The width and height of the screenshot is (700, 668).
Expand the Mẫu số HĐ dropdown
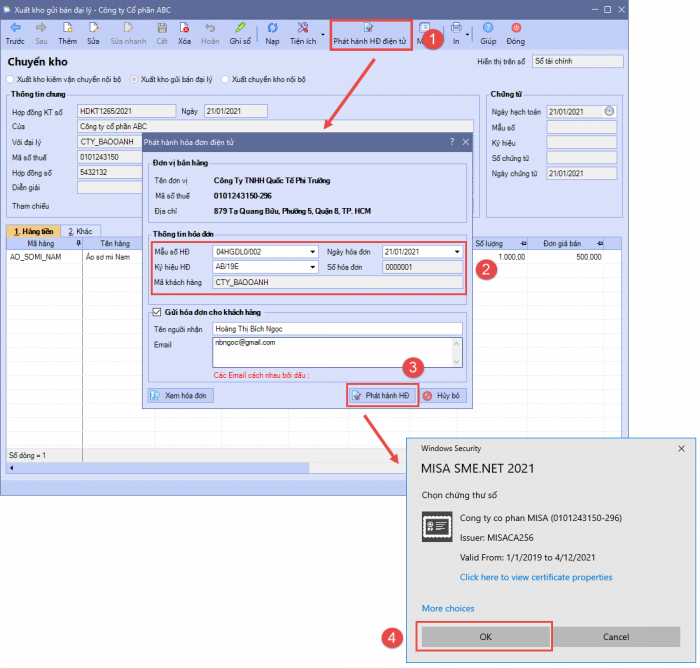pyautogui.click(x=312, y=252)
